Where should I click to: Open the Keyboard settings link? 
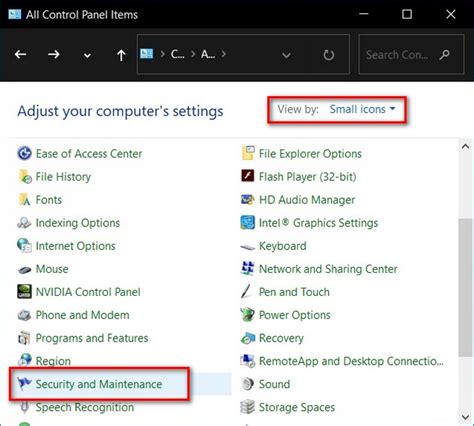click(283, 246)
